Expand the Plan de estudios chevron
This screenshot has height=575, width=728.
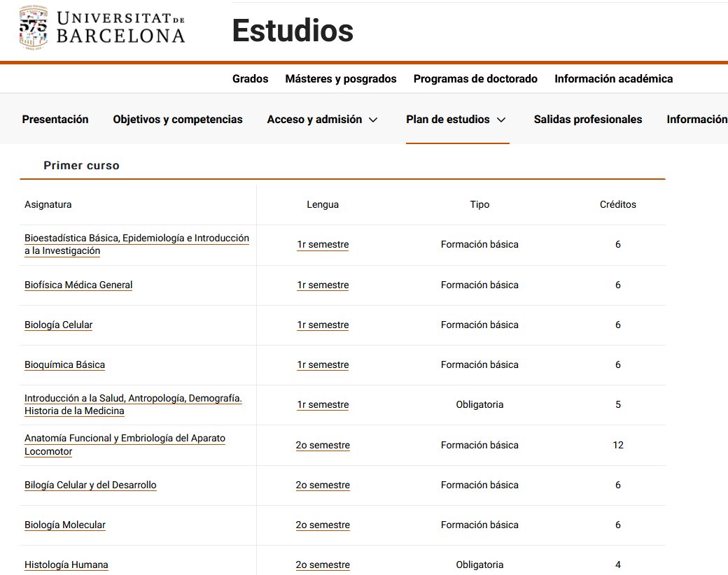tap(501, 120)
